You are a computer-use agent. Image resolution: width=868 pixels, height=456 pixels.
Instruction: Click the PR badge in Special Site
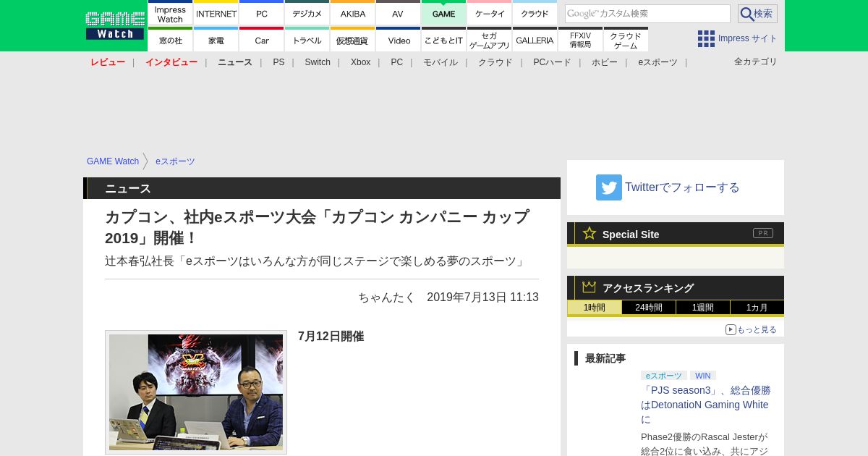(x=763, y=233)
